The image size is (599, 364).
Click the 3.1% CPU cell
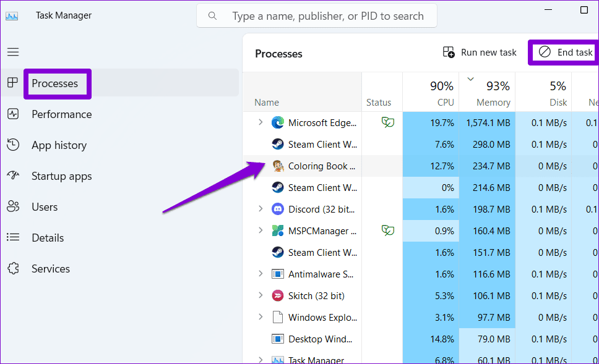pos(431,318)
